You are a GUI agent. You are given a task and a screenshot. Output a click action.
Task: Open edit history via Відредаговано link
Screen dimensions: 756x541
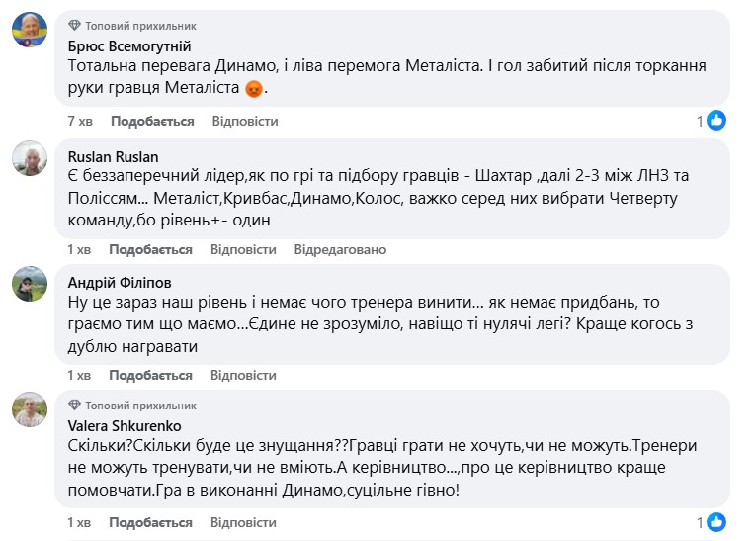tap(340, 248)
